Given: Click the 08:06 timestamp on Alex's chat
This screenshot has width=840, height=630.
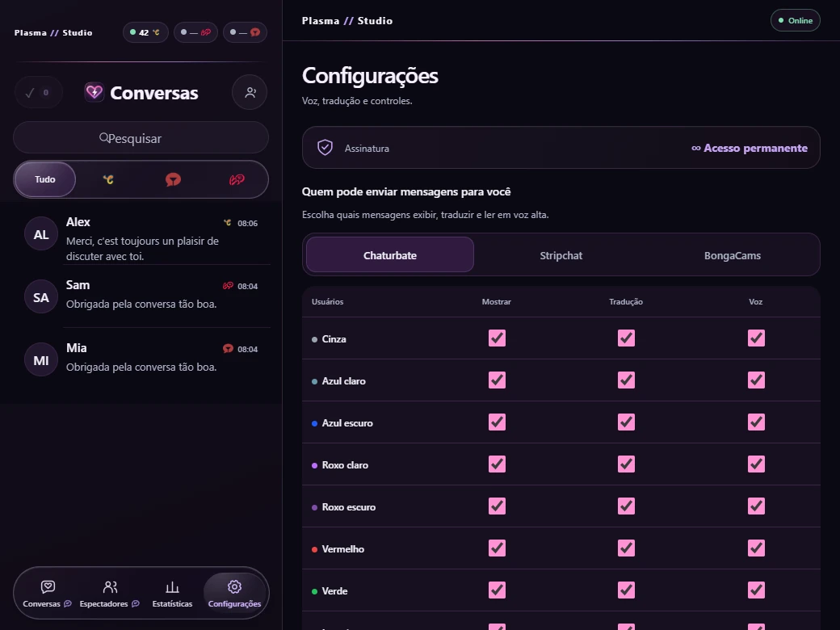Looking at the screenshot, I should [x=247, y=224].
